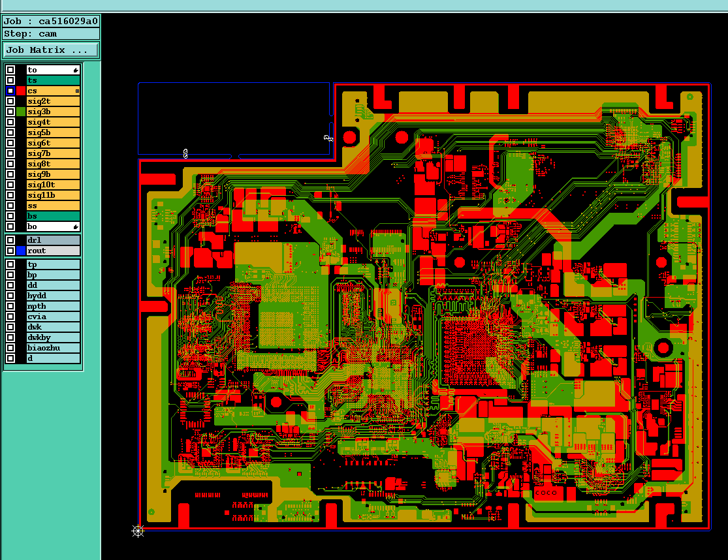Select the 'sig4t' layer name
The image size is (728, 560).
coord(54,122)
